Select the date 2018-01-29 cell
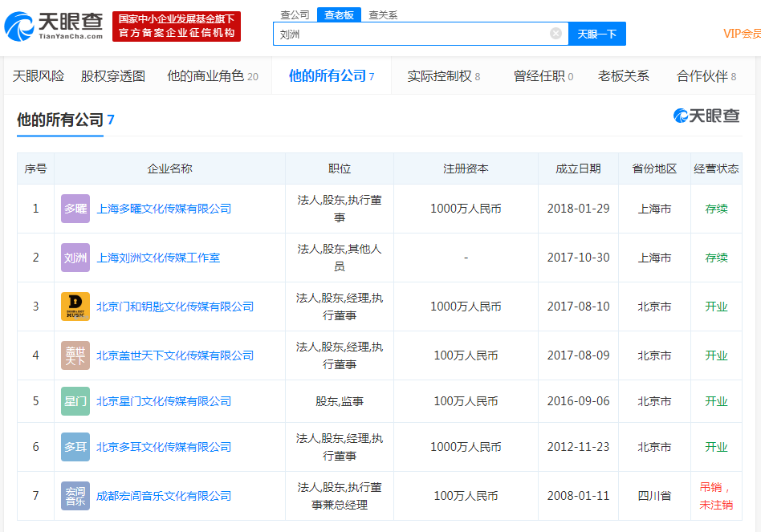This screenshot has height=532, width=761. tap(579, 209)
